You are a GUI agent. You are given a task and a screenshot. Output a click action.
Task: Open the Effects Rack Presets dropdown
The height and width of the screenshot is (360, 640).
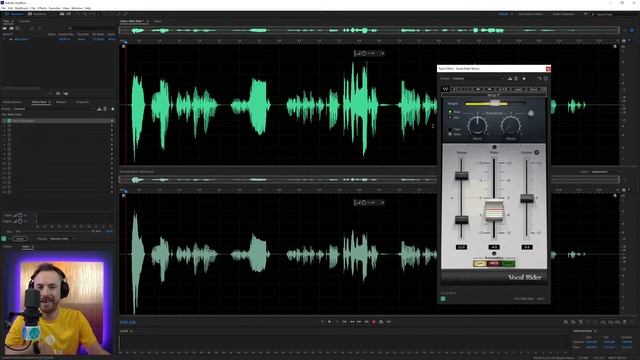[53, 109]
